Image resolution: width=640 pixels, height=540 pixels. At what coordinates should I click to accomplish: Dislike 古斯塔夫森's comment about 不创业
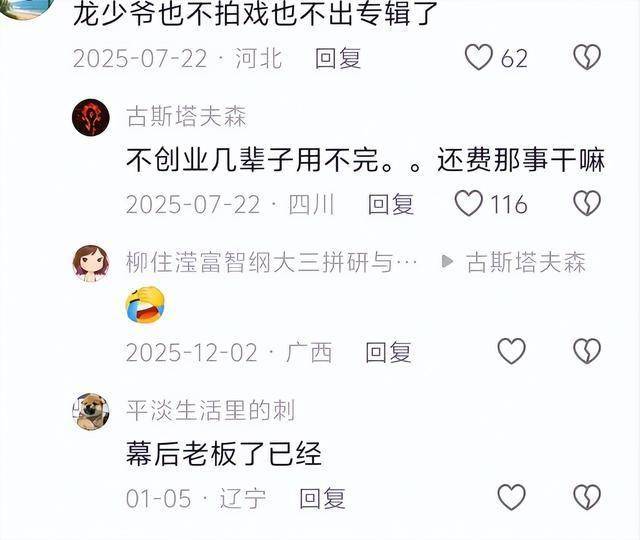point(587,203)
